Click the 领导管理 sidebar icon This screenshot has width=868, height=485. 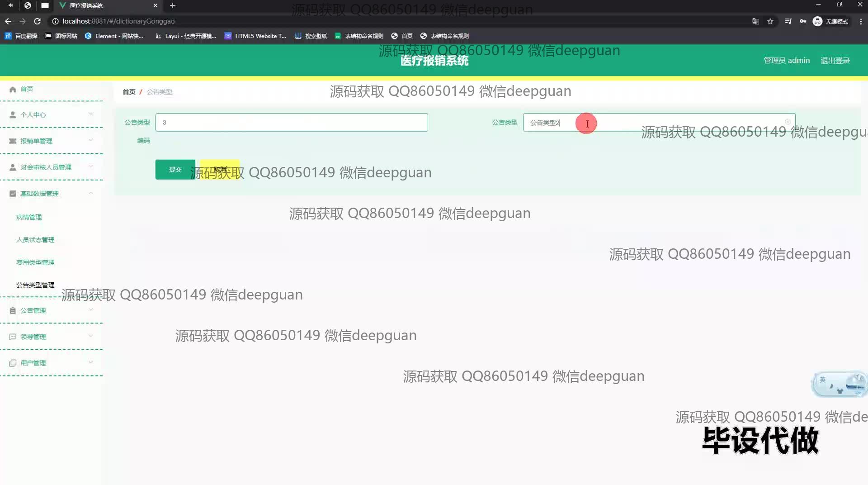tap(13, 337)
